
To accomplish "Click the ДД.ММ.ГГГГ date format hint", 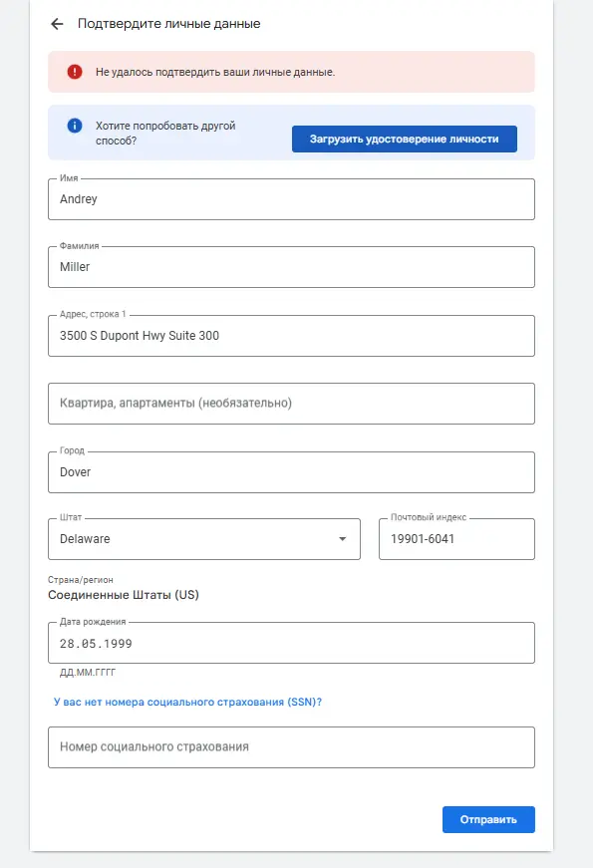I will 88,673.
